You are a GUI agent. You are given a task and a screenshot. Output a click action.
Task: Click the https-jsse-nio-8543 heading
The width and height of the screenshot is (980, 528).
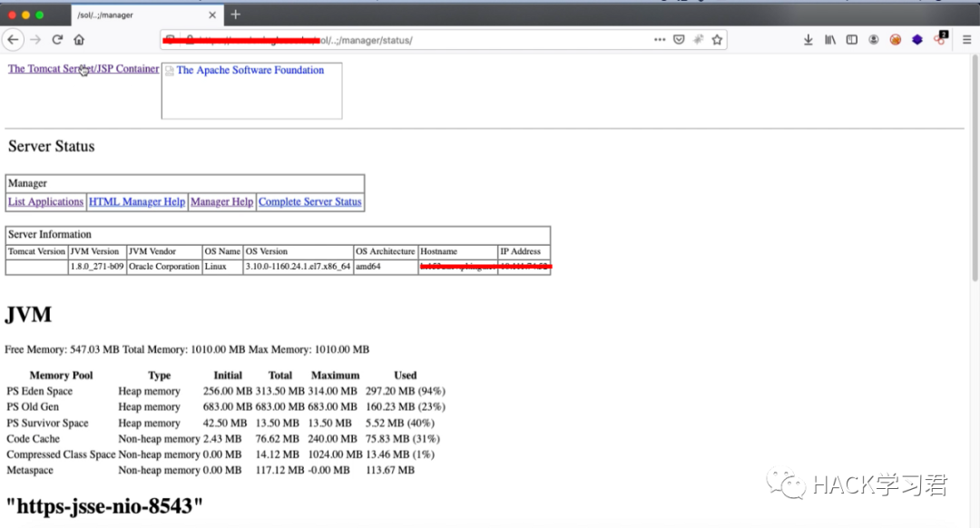tap(104, 506)
